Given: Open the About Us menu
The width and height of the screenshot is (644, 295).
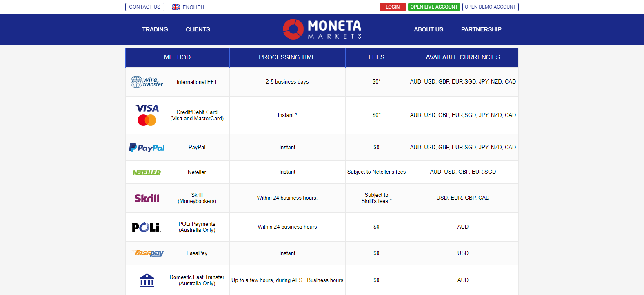Looking at the screenshot, I should click(429, 29).
